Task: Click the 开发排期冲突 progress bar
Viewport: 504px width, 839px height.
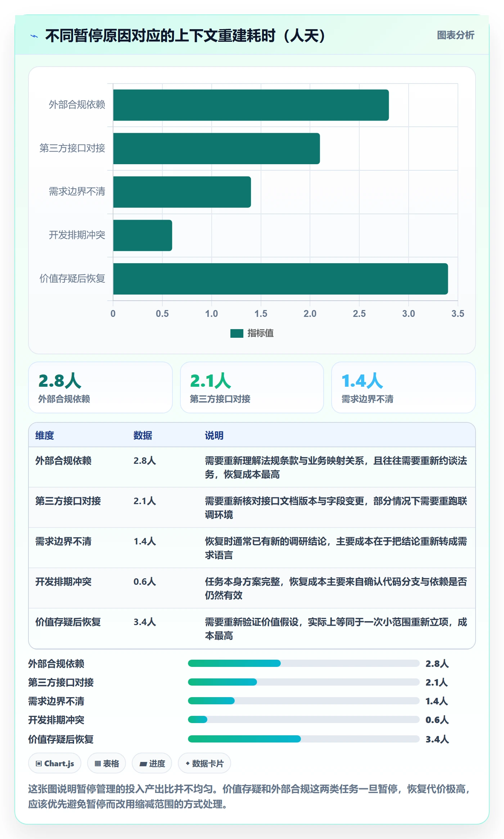Action: click(x=304, y=719)
